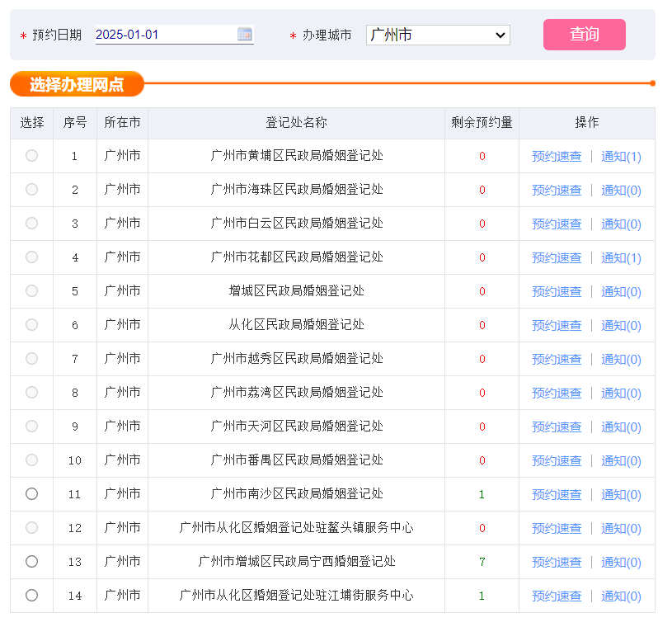
Task: Click the 选择办理网点 orange header tab
Action: point(77,84)
